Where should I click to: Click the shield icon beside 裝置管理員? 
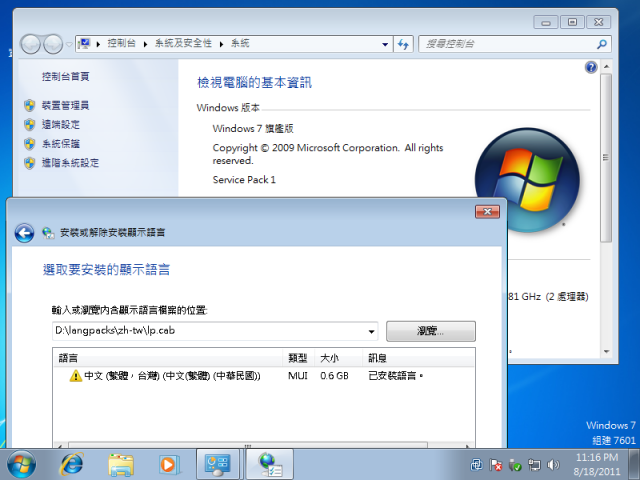29,106
